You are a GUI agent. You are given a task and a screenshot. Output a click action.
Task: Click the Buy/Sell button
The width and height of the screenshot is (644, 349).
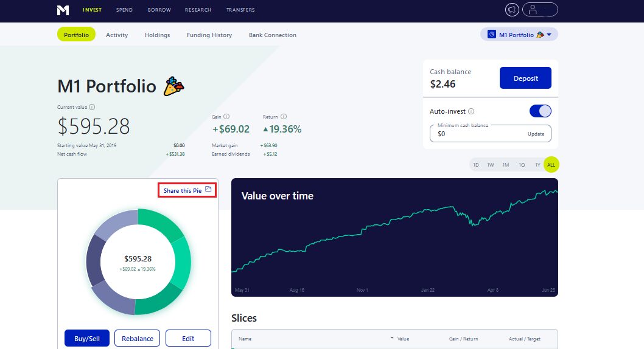point(86,338)
